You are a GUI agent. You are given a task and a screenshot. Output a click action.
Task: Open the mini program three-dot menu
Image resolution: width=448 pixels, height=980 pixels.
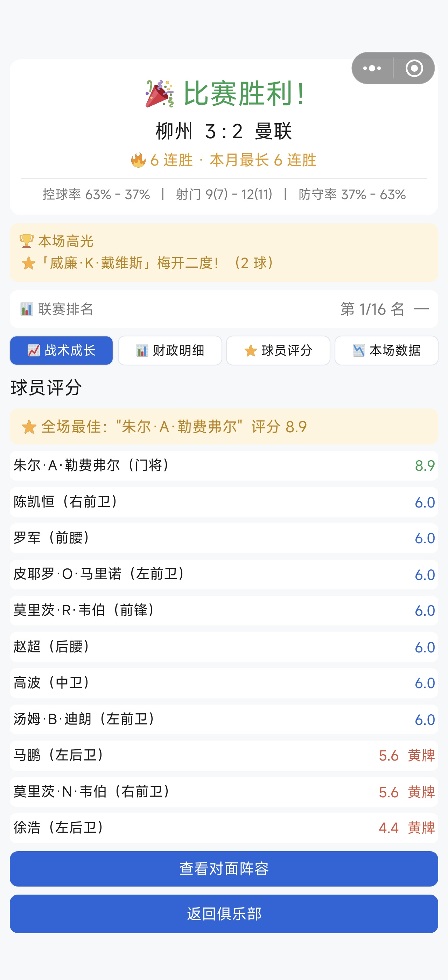(x=372, y=68)
